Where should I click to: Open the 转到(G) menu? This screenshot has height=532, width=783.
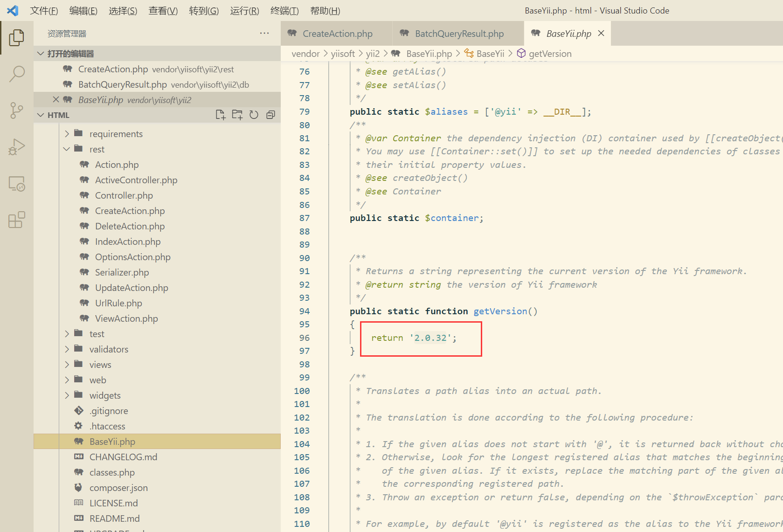pyautogui.click(x=204, y=10)
